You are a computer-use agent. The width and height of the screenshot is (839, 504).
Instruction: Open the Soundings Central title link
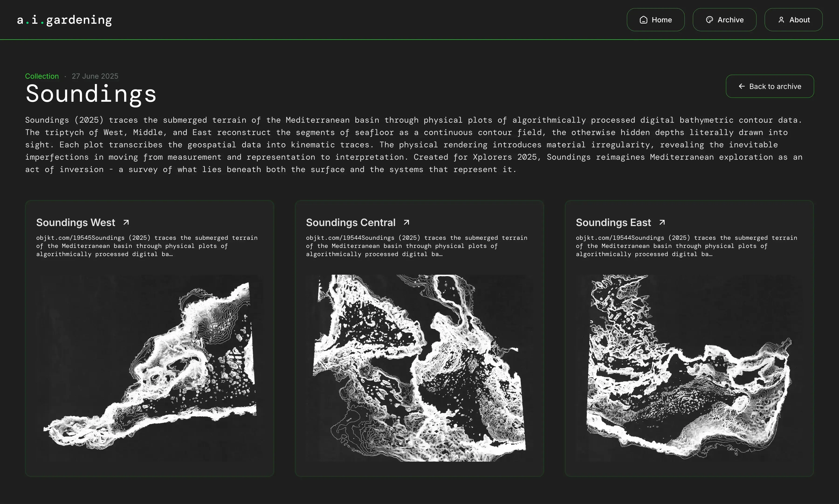click(x=351, y=223)
